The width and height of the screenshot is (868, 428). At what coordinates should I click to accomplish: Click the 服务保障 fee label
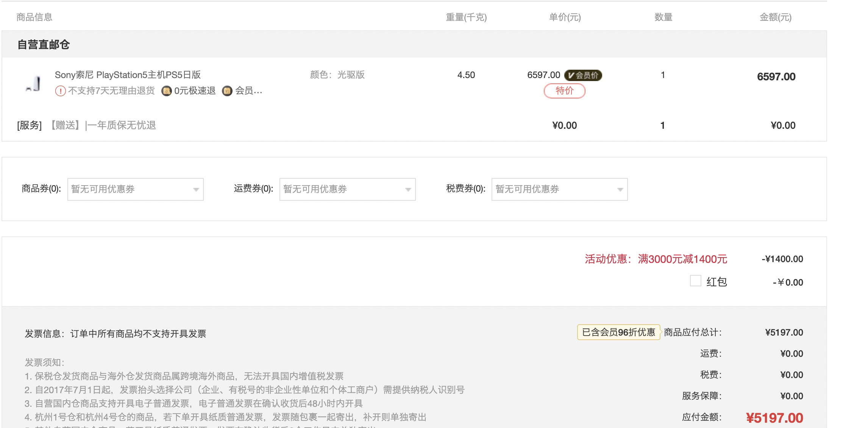[x=702, y=396]
